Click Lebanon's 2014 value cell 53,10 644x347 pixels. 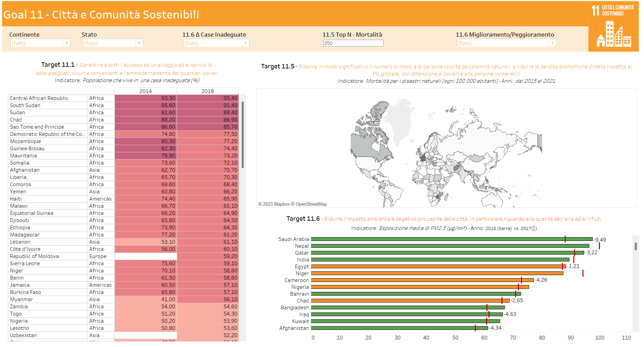pyautogui.click(x=146, y=242)
